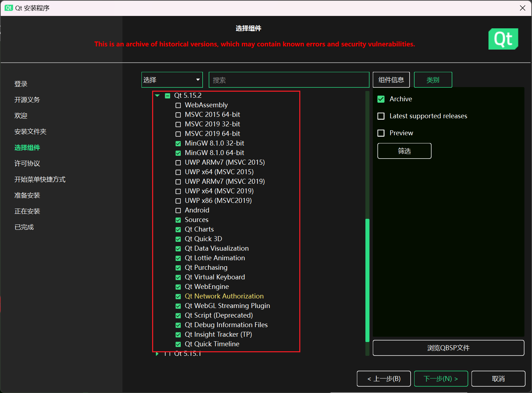Select the Qt 5.15.2 tree row label

pyautogui.click(x=188, y=96)
